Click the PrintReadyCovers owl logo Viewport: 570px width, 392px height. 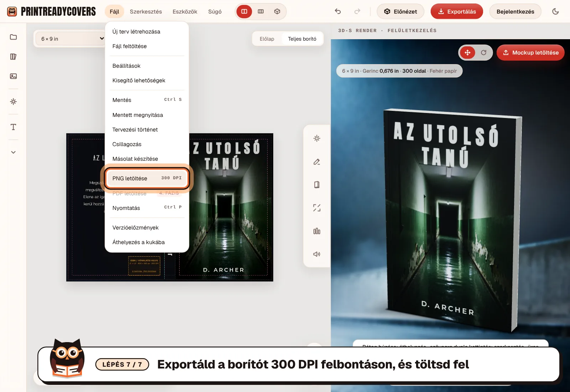(x=12, y=11)
